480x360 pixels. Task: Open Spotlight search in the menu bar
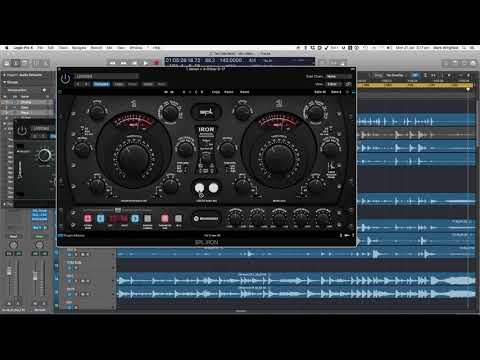tap(465, 48)
